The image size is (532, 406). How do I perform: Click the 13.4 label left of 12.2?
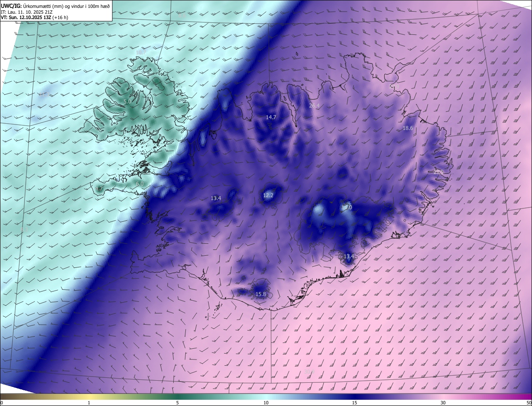click(216, 198)
